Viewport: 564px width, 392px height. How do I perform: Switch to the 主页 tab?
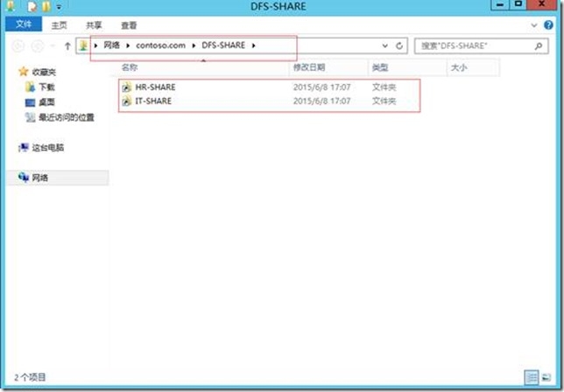point(59,25)
